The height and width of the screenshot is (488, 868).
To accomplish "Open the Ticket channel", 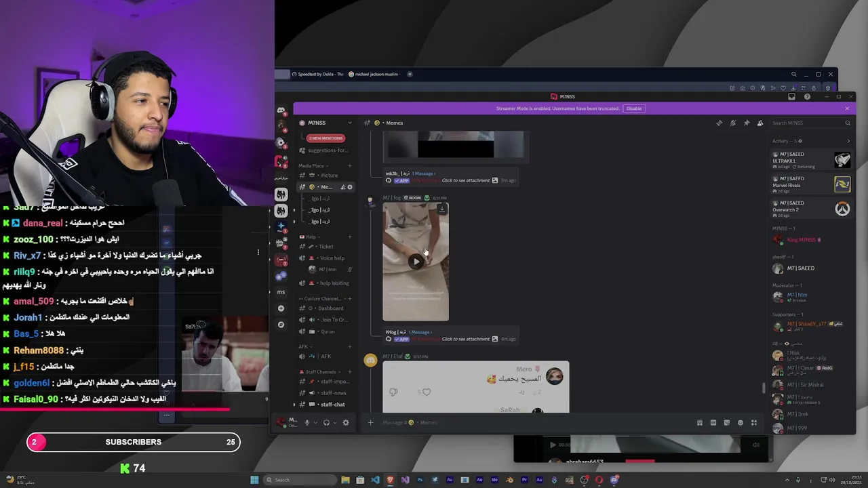I will (x=325, y=247).
